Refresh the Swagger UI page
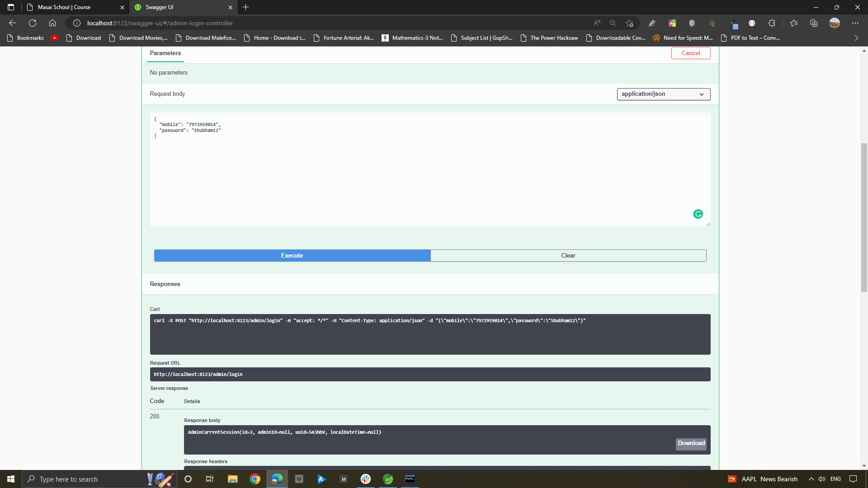 point(32,23)
